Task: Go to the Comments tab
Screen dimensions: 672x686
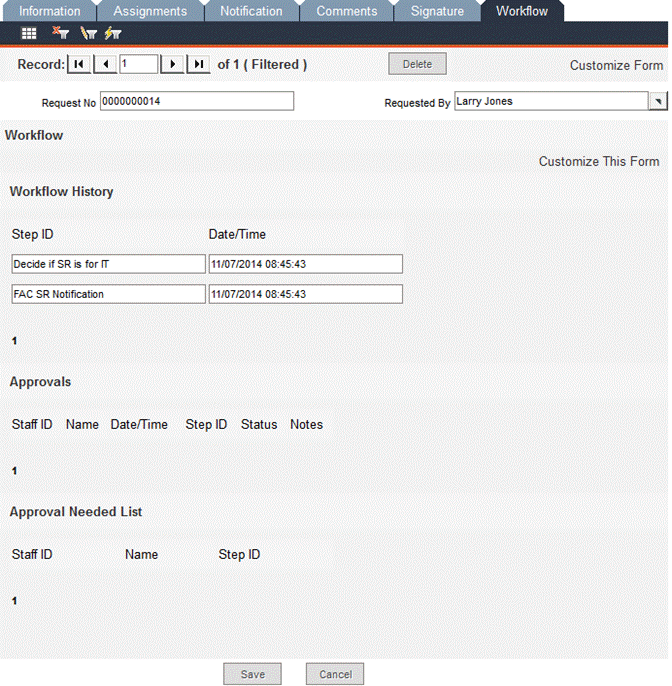Action: point(347,11)
